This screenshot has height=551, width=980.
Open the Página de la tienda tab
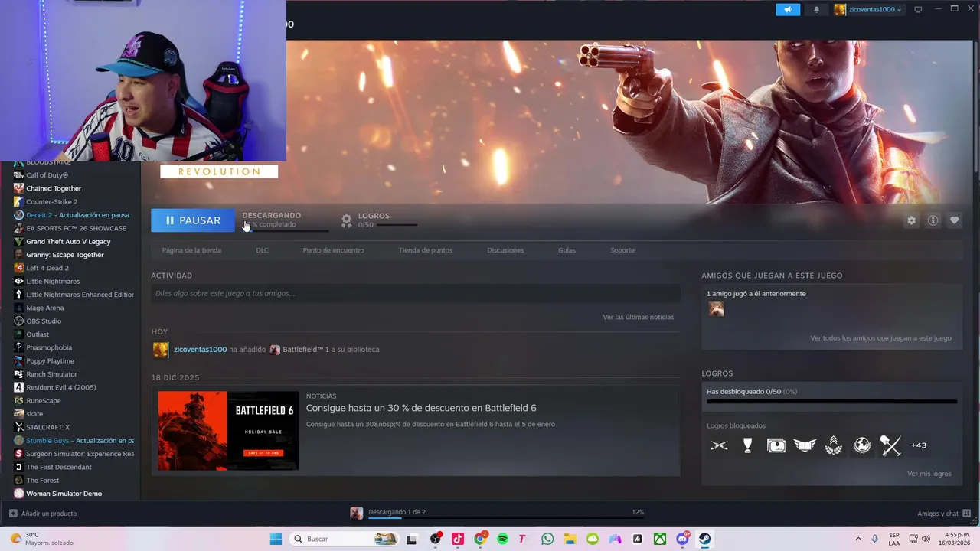(191, 250)
